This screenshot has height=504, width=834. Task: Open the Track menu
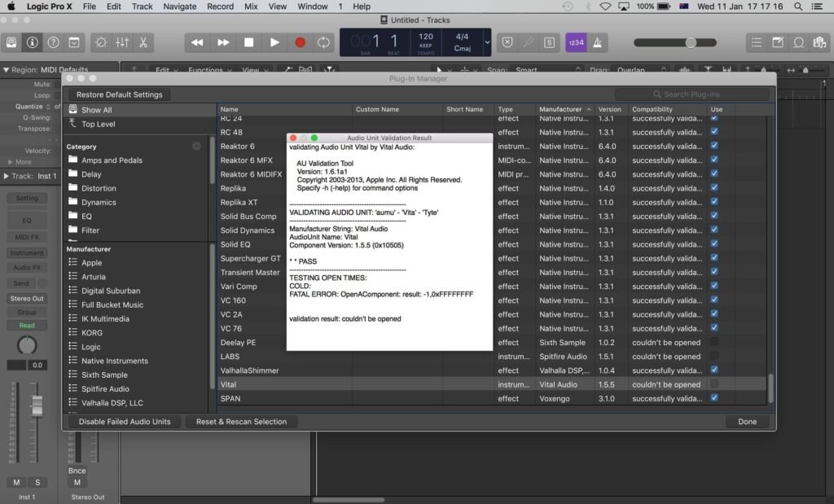click(x=142, y=7)
